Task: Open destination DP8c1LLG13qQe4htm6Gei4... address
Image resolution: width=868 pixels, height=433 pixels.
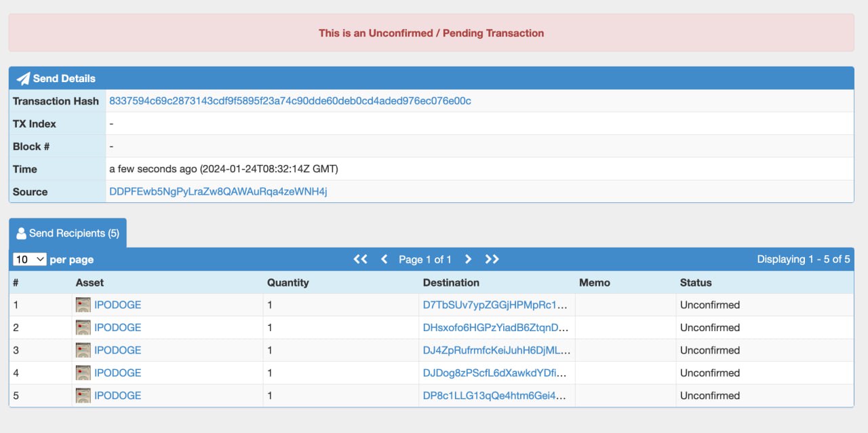Action: [x=494, y=395]
